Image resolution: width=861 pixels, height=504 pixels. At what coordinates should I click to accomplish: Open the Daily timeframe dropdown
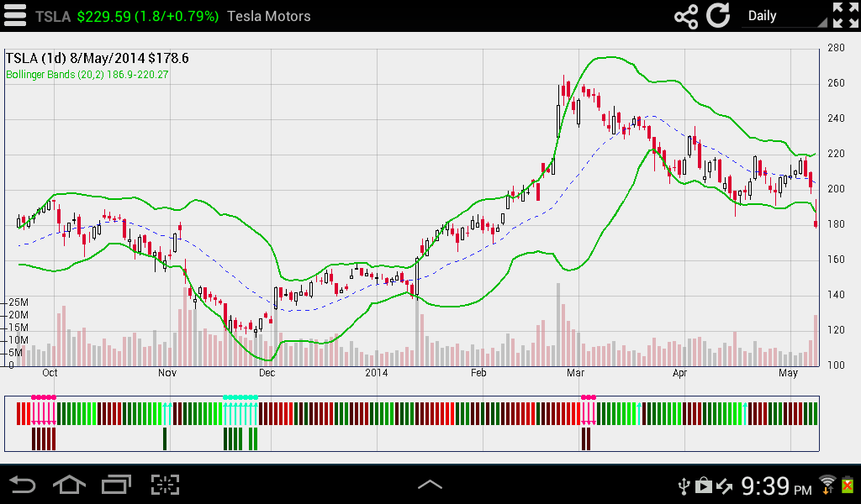(782, 14)
